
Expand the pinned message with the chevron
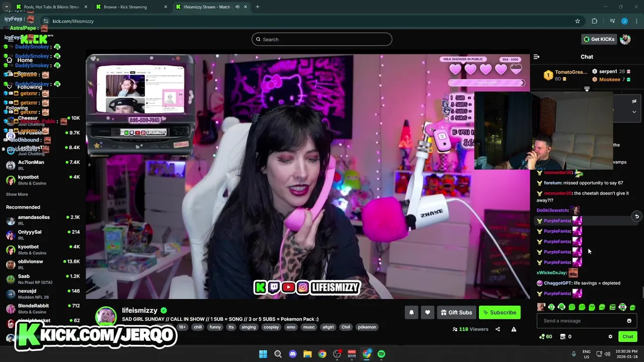coord(634,112)
